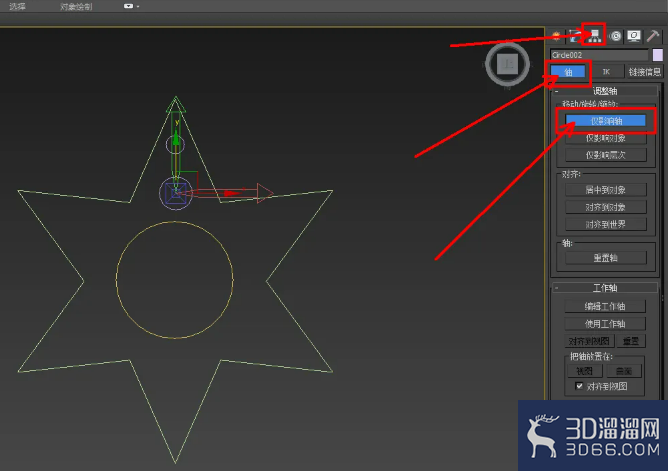Open the small ribbon dropdown icon beside 对象绘制
This screenshot has width=668, height=471.
coord(130,6)
